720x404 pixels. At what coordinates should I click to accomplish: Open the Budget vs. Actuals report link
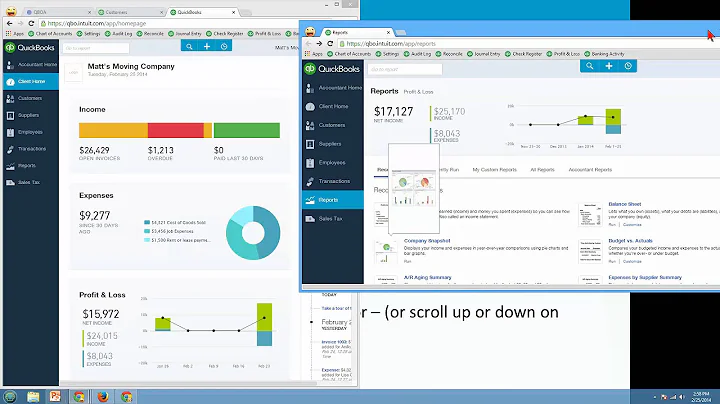pyautogui.click(x=630, y=241)
